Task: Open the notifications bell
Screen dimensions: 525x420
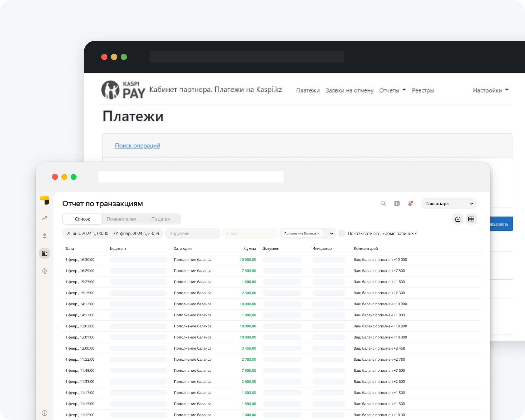Action: click(410, 203)
